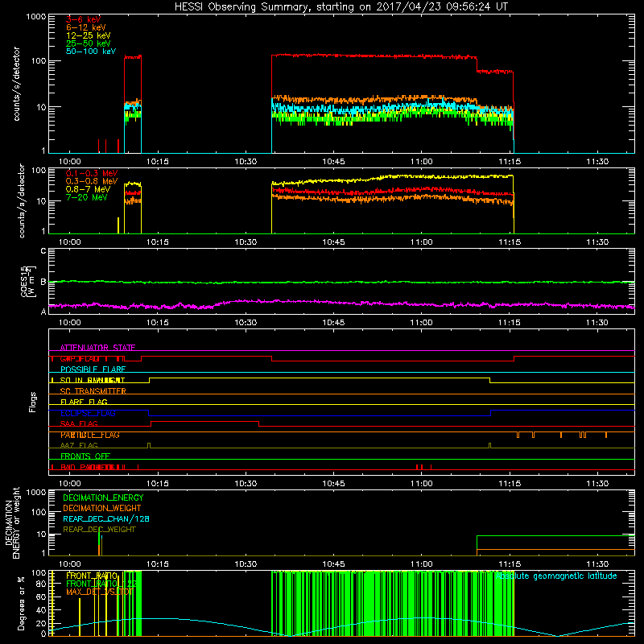Click the 0.8-7 MeV legend label

tap(89, 189)
